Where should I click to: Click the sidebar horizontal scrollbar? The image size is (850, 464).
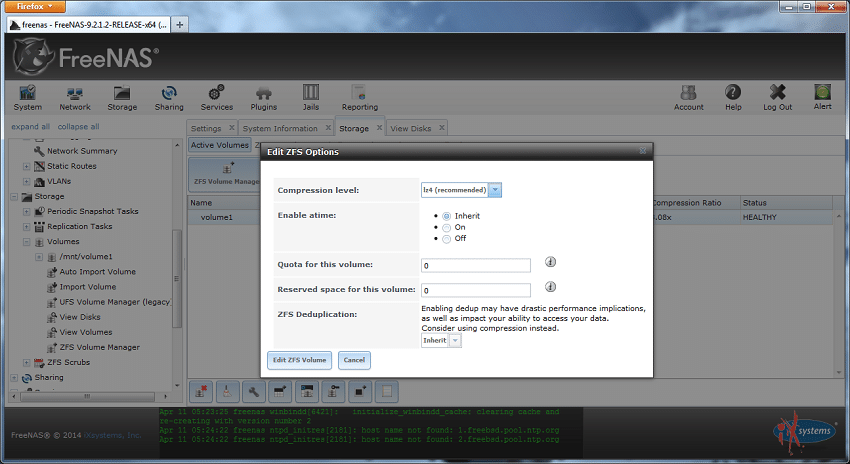(87, 397)
